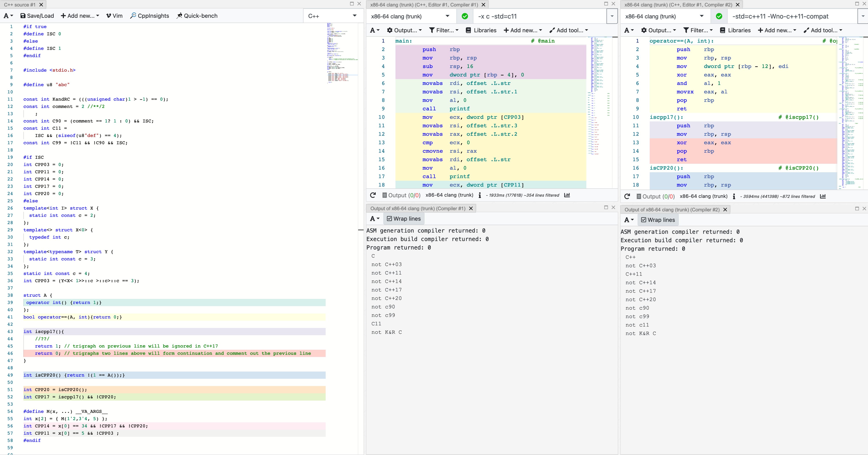Open the Compiler #1 Filter funnel menu

(444, 30)
